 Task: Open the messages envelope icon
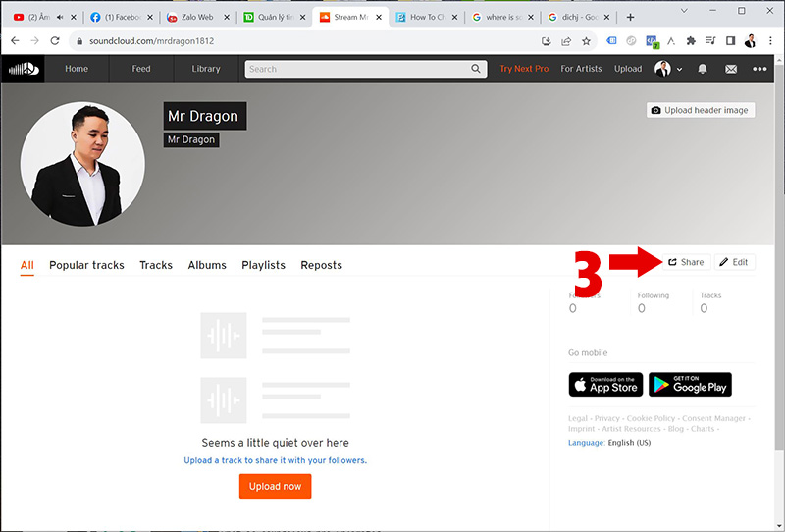(731, 69)
